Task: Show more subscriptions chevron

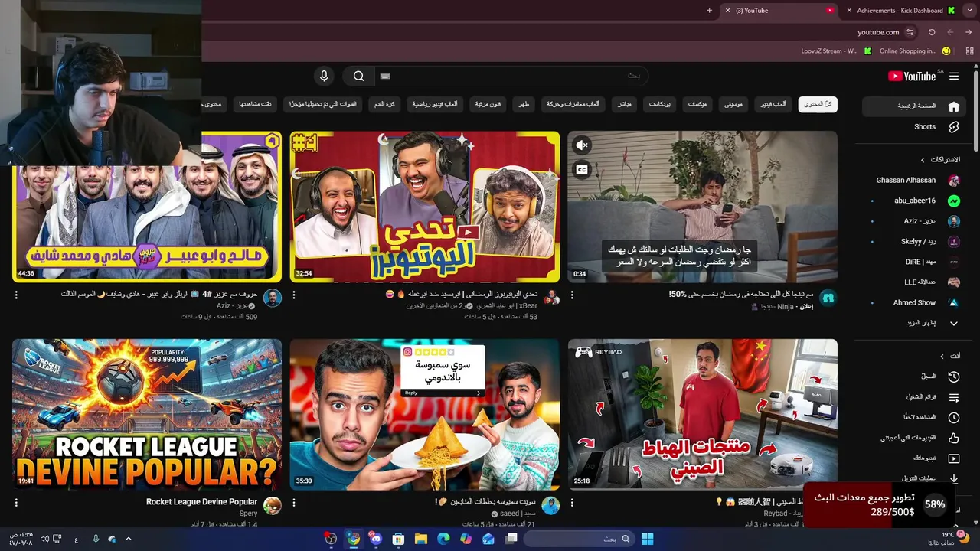Action: click(x=953, y=323)
